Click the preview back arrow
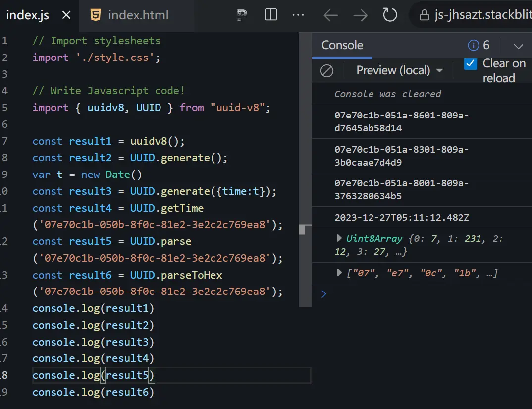The height and width of the screenshot is (409, 532). 330,15
